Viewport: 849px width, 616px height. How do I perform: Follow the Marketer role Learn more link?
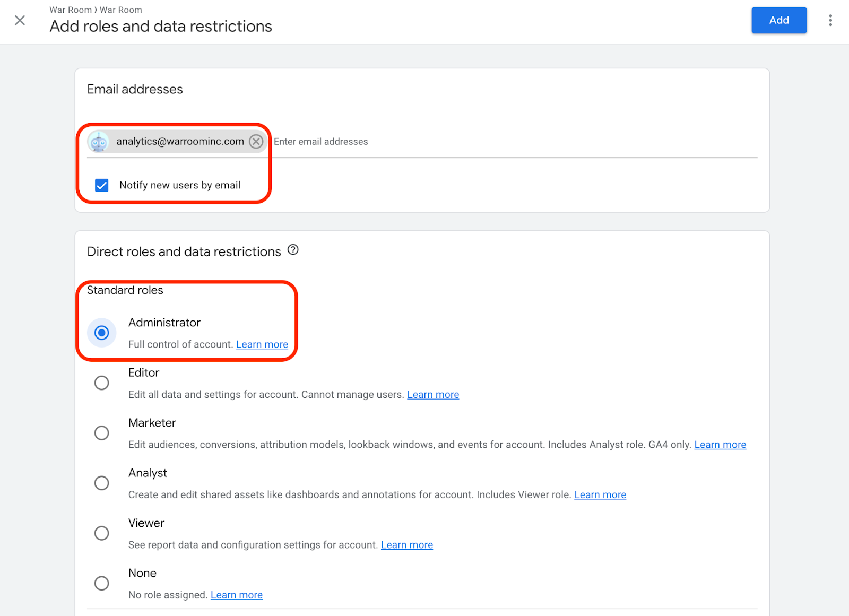point(720,445)
